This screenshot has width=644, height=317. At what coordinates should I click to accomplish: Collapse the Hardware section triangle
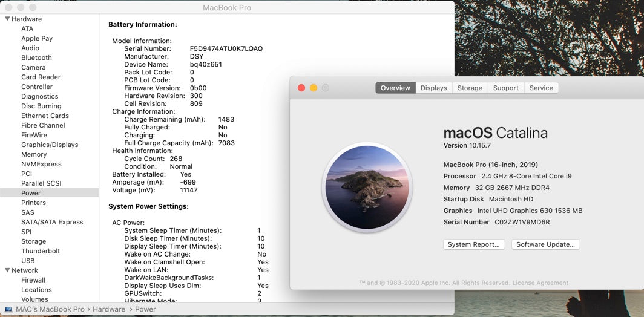(7, 19)
